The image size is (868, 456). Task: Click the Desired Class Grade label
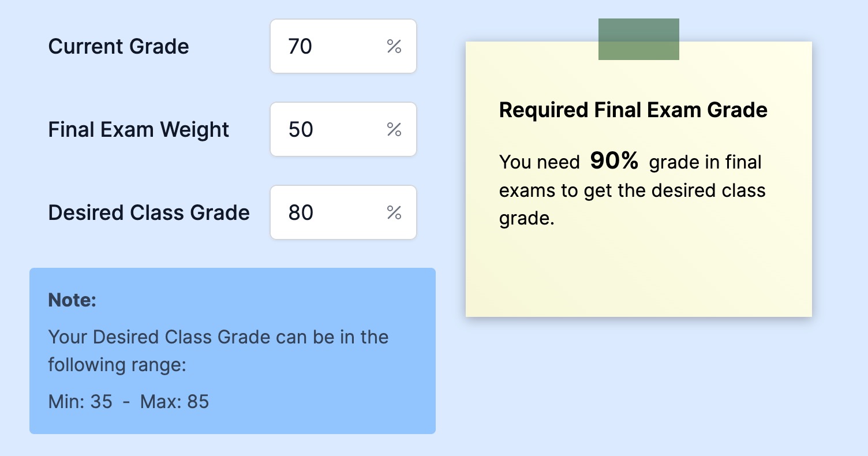click(148, 212)
